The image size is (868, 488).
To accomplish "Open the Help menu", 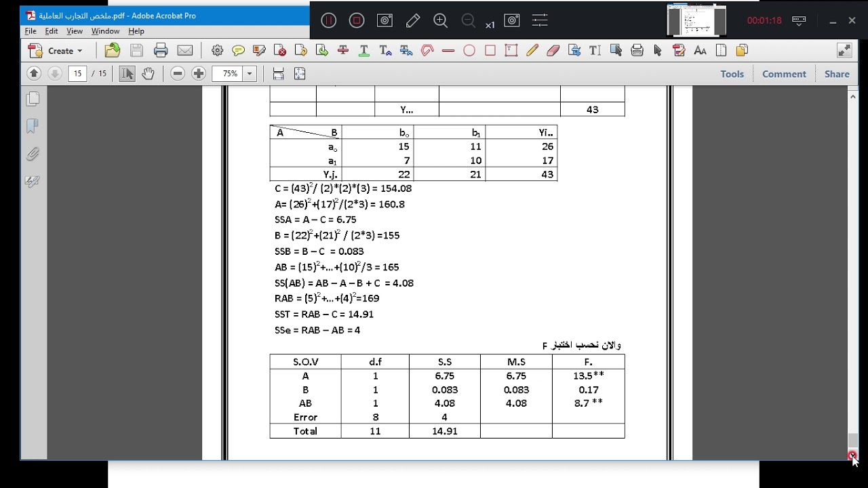I will pyautogui.click(x=136, y=31).
